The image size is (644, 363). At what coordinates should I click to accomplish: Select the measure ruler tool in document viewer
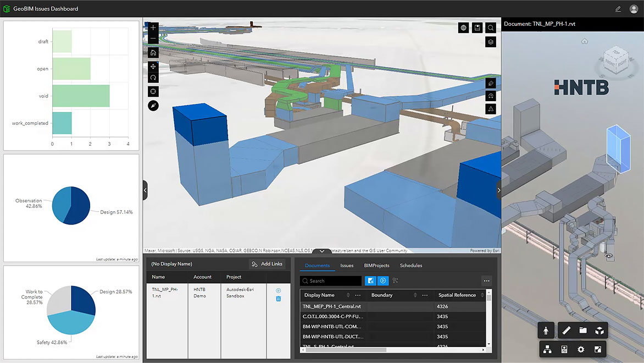pyautogui.click(x=567, y=331)
